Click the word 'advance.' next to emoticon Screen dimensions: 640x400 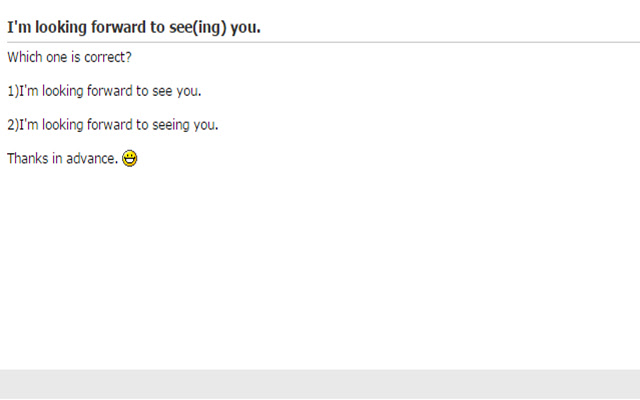(92, 158)
